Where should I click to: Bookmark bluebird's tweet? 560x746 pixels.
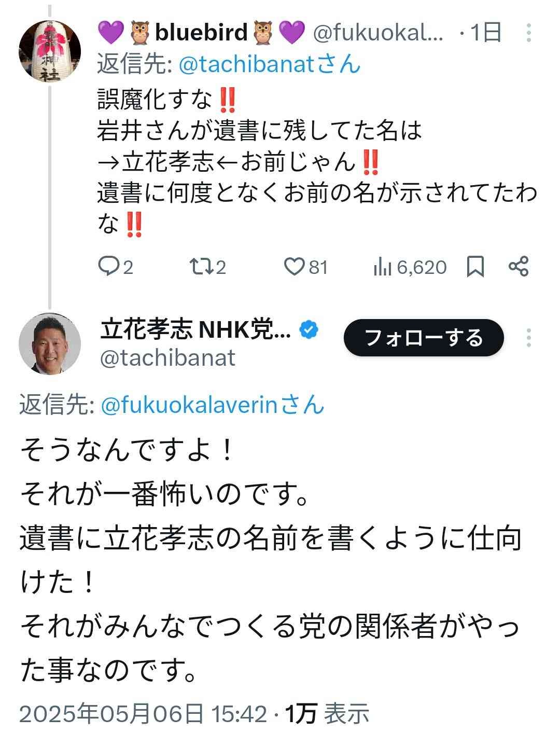point(475,267)
